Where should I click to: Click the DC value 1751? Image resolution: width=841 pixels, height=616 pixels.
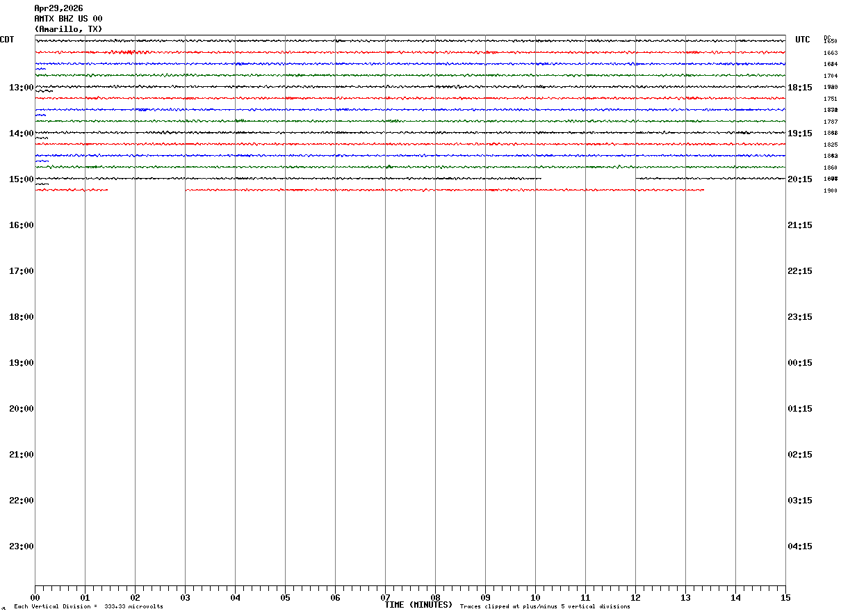click(x=831, y=99)
